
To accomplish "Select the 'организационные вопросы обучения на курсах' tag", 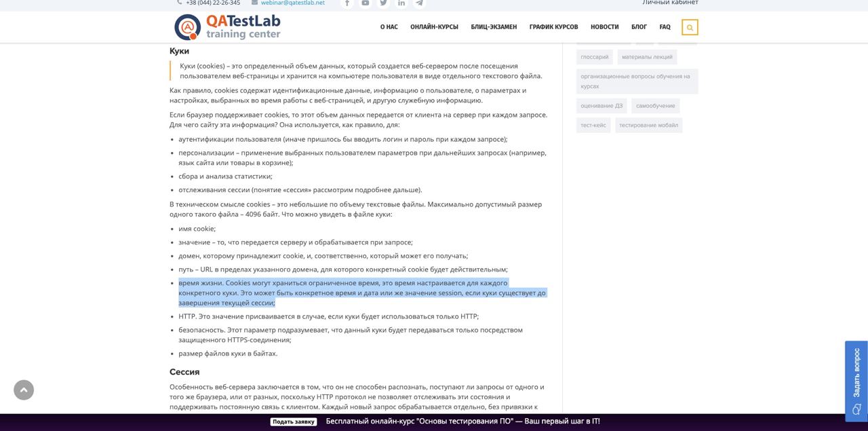I will 637,81.
